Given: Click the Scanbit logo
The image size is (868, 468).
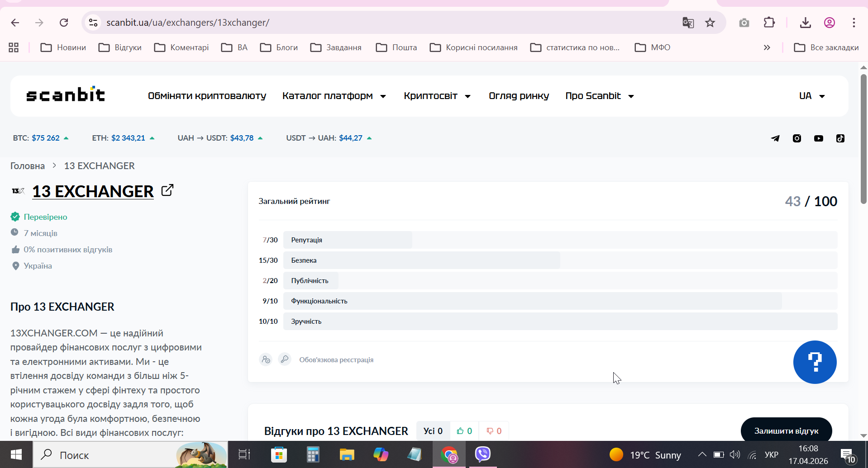Looking at the screenshot, I should pos(66,95).
